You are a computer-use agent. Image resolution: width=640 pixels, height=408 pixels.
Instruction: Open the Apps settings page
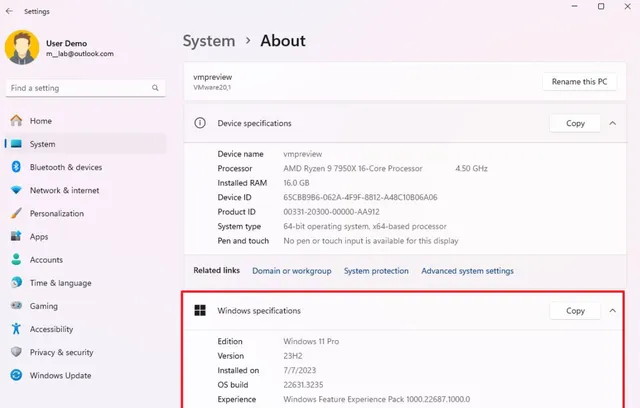point(85,237)
